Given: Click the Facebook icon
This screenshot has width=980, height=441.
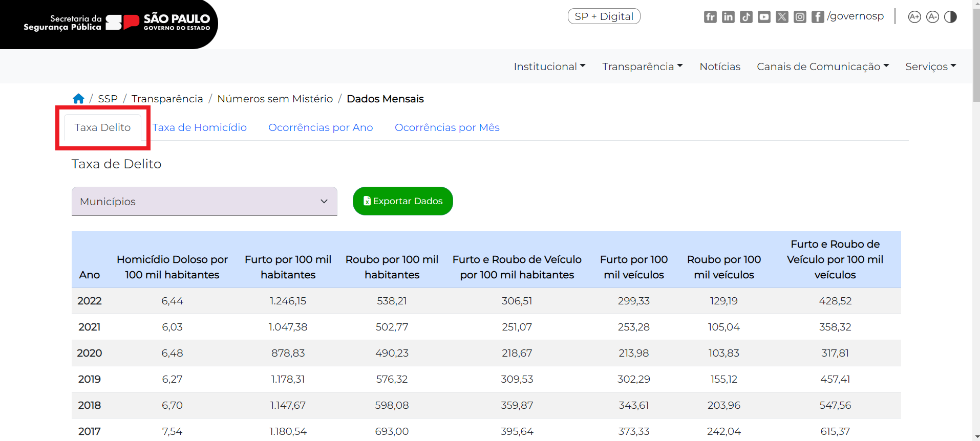Looking at the screenshot, I should point(818,17).
